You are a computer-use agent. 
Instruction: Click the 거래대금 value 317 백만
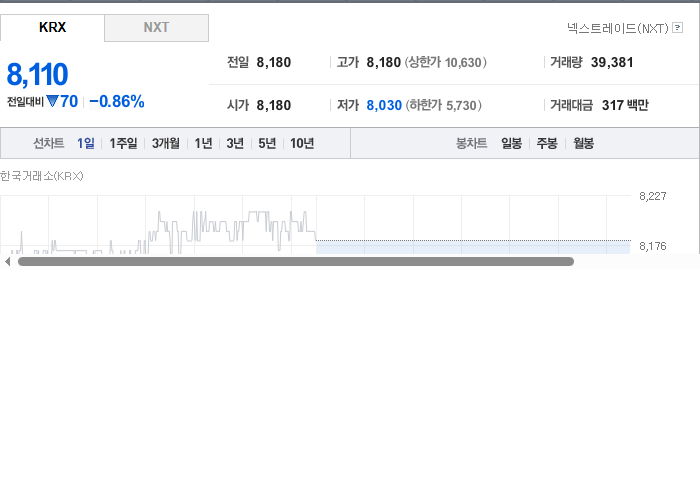tap(625, 105)
